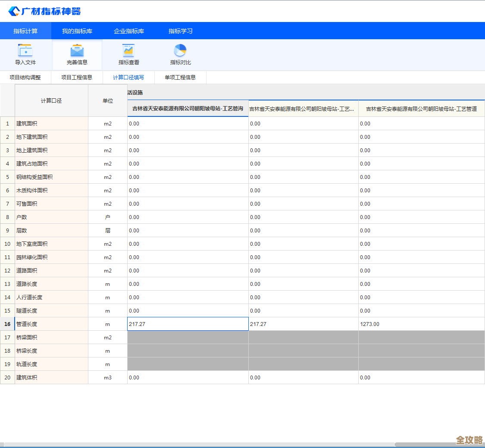Image resolution: width=485 pixels, height=448 pixels.
Task: Open the 导入文件 (import file) tool
Action: coord(26,54)
